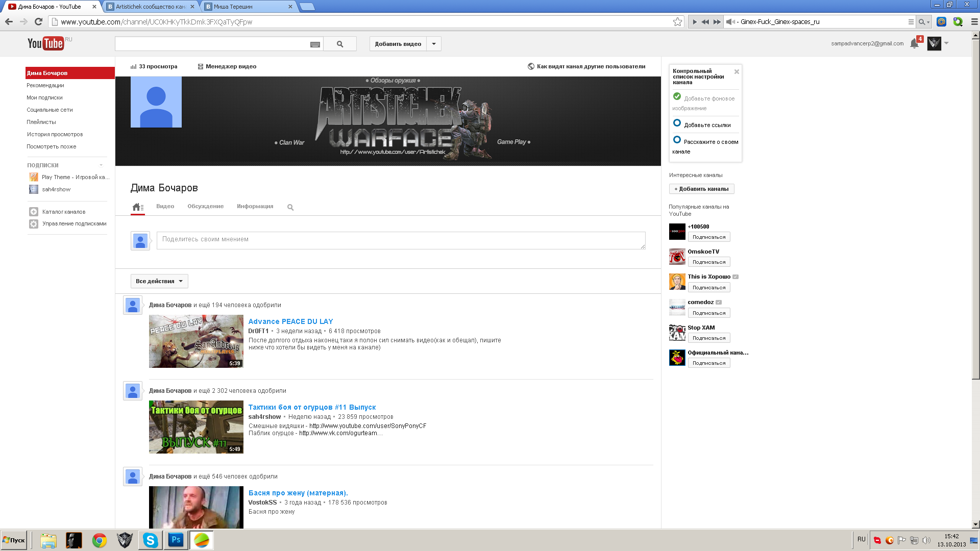Click the Расскажите о своем канале checklist circle
This screenshot has height=551, width=980.
click(677, 140)
